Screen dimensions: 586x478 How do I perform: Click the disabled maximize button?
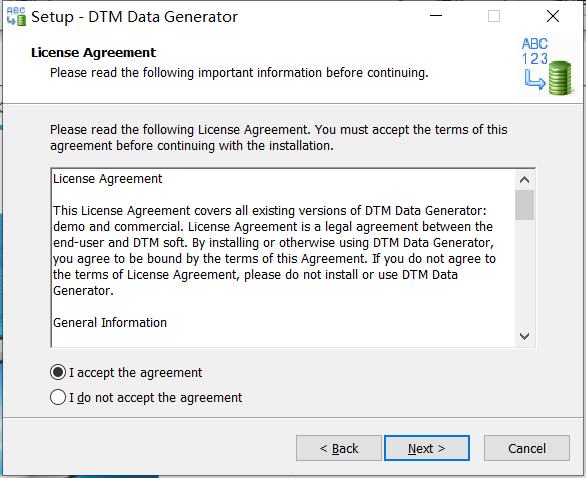click(x=494, y=16)
